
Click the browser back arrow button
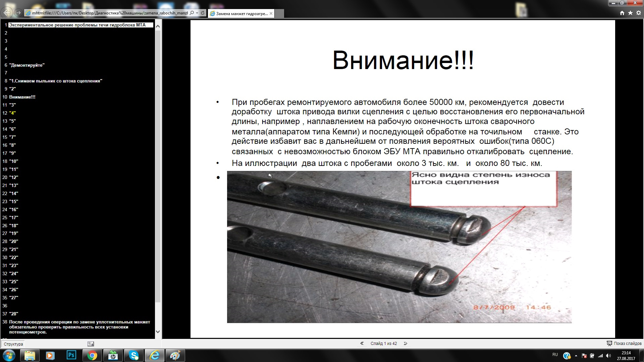click(x=7, y=13)
